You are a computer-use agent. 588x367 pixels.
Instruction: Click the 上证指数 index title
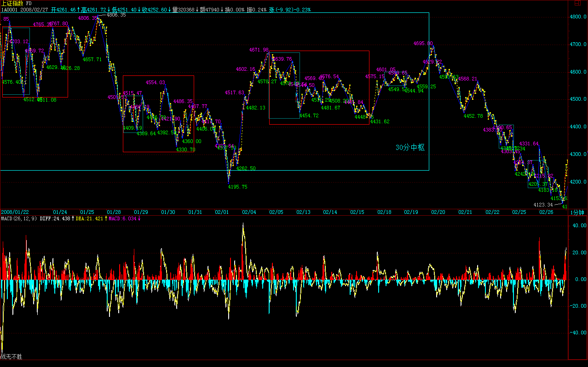pyautogui.click(x=12, y=3)
